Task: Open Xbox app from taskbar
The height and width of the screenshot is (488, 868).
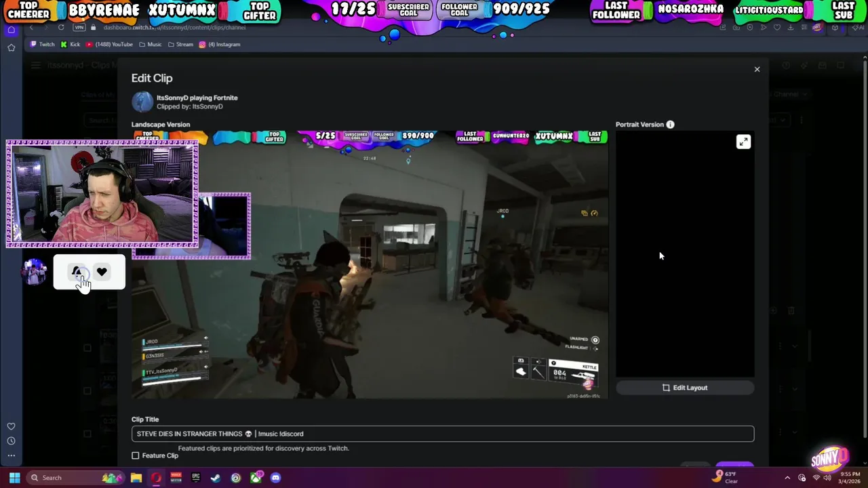Action: click(256, 478)
